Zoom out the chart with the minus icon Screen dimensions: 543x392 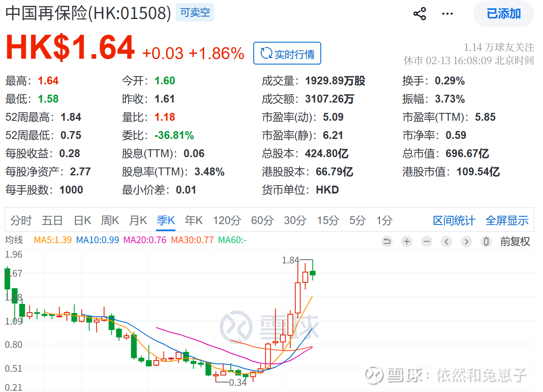[427, 241]
